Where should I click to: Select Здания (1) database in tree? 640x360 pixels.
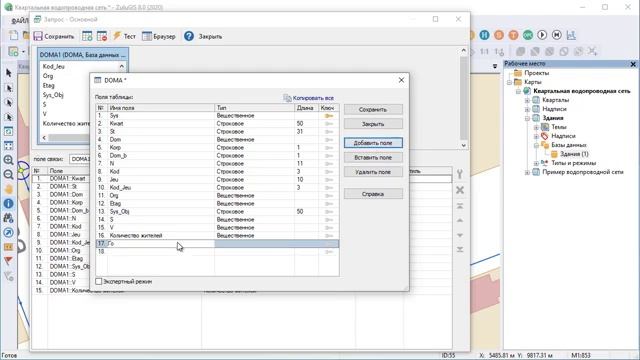(574, 154)
